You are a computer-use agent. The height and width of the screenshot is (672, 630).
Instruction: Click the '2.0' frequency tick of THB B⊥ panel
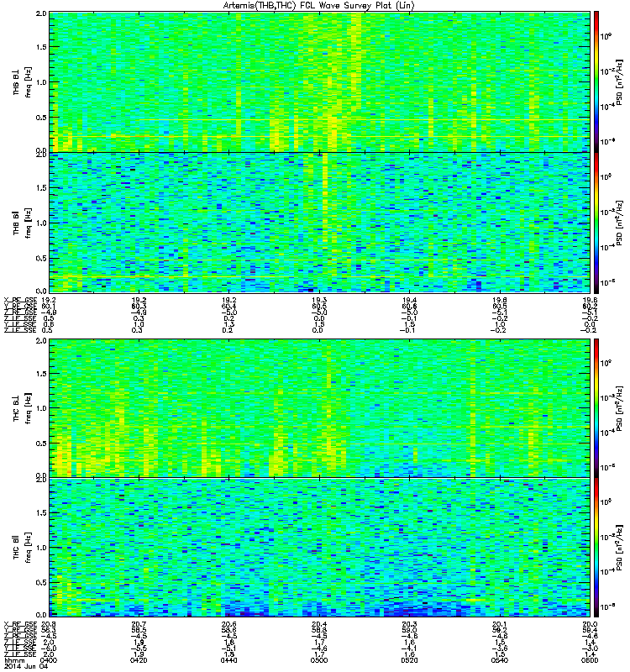tap(41, 13)
